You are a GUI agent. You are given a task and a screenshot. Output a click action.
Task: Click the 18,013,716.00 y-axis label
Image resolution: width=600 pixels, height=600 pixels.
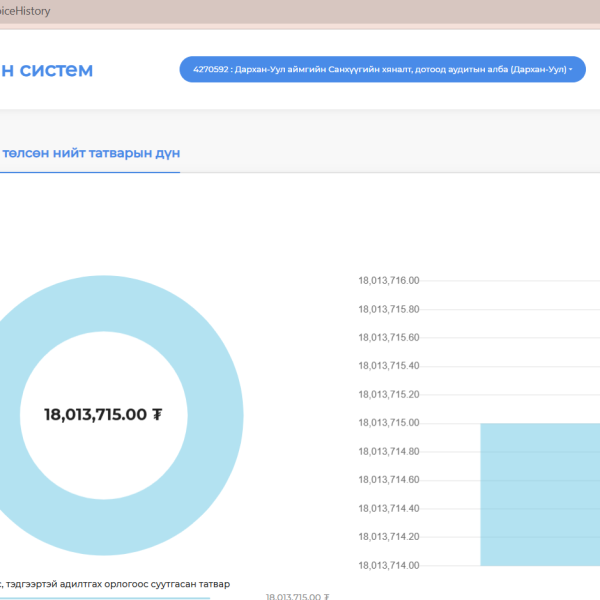pyautogui.click(x=388, y=281)
